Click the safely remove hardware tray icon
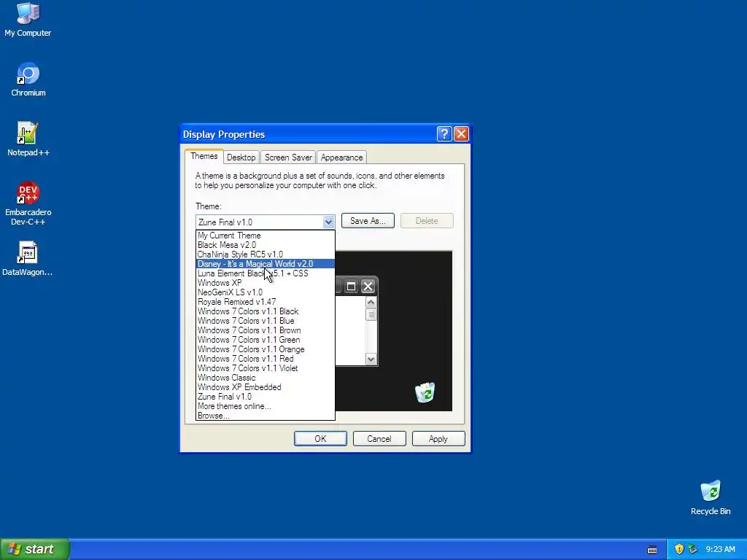The image size is (747, 560). 693,549
